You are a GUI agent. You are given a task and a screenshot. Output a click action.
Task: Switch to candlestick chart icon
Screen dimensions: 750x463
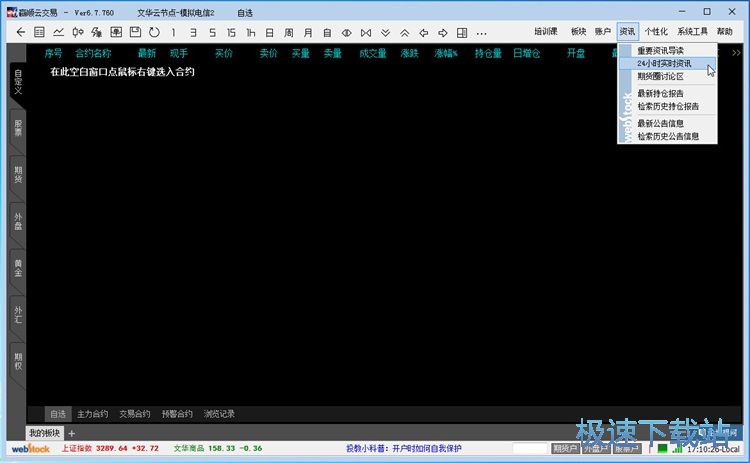[x=77, y=33]
